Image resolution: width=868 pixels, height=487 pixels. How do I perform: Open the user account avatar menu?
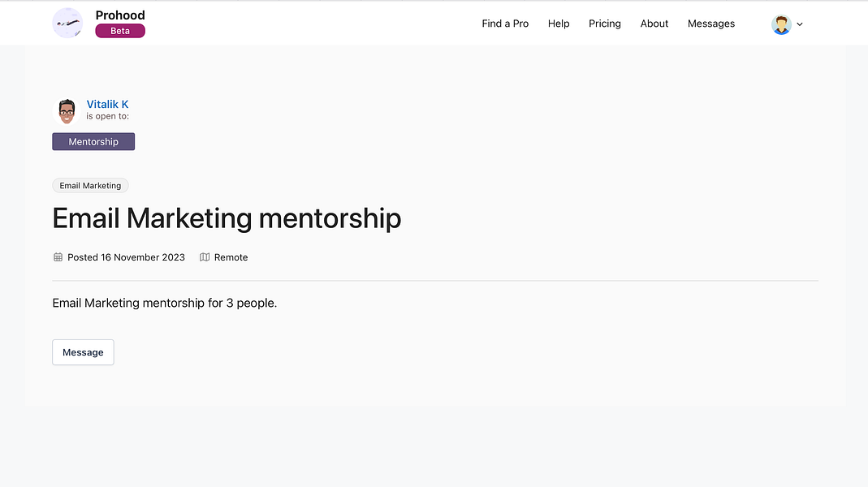[x=781, y=24]
